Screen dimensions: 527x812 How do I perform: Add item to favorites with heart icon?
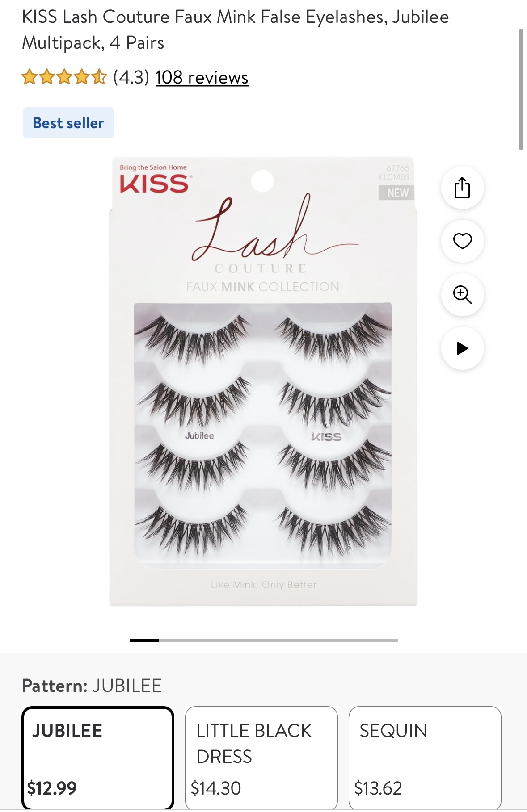point(462,241)
